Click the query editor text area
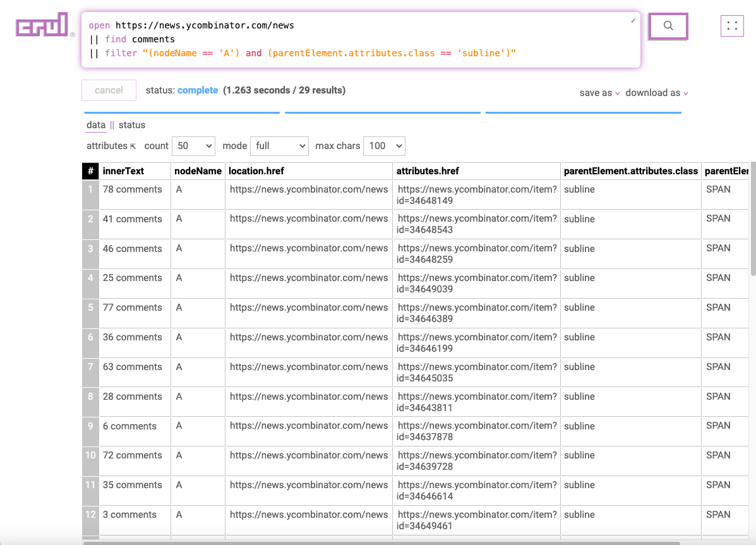756x545 pixels. click(361, 40)
